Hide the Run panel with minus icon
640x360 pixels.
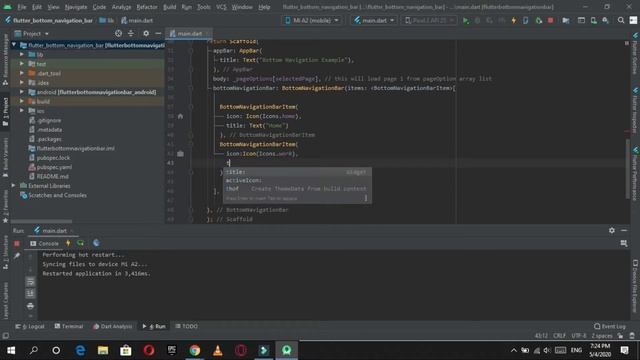[624, 231]
